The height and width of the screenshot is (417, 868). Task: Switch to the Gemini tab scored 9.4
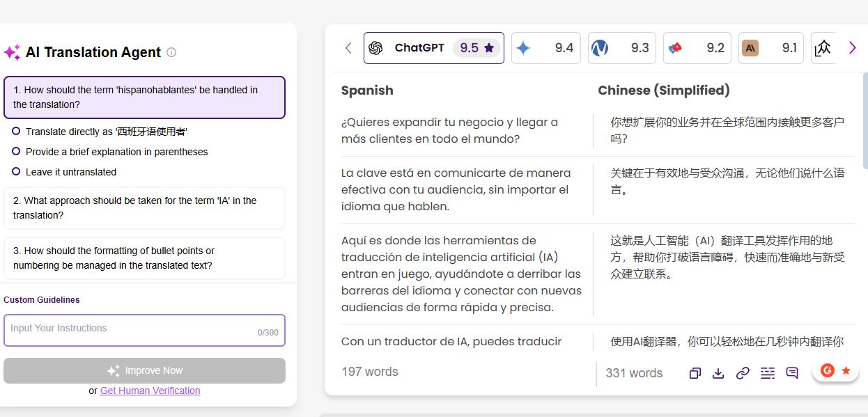point(545,48)
